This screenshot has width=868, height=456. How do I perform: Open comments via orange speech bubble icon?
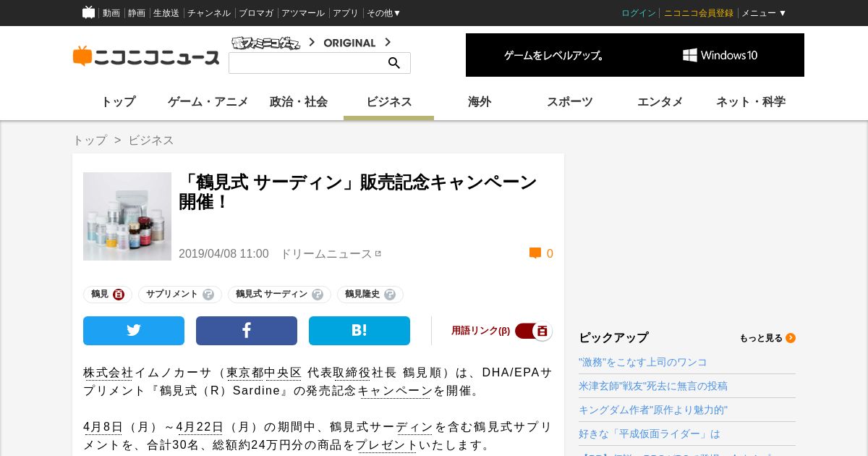point(535,253)
